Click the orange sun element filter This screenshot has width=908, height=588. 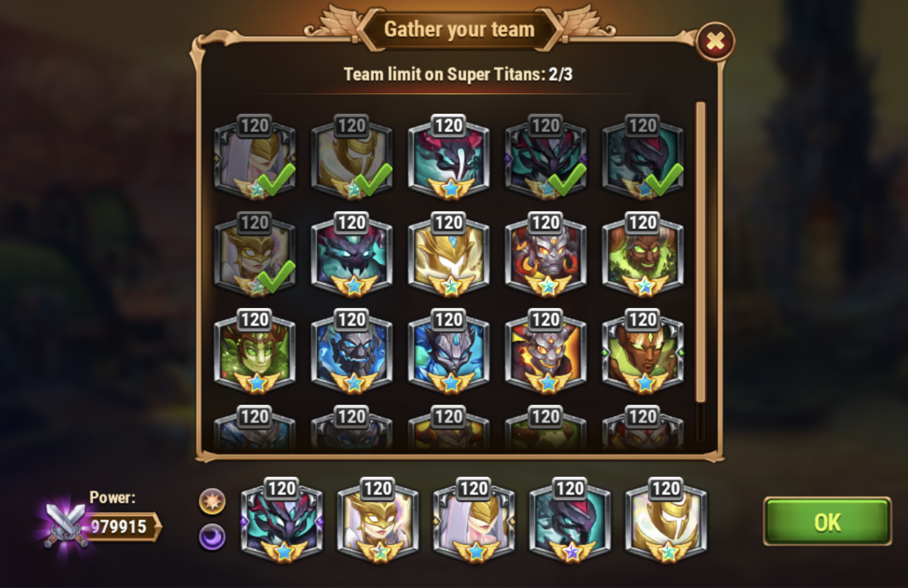point(212,501)
